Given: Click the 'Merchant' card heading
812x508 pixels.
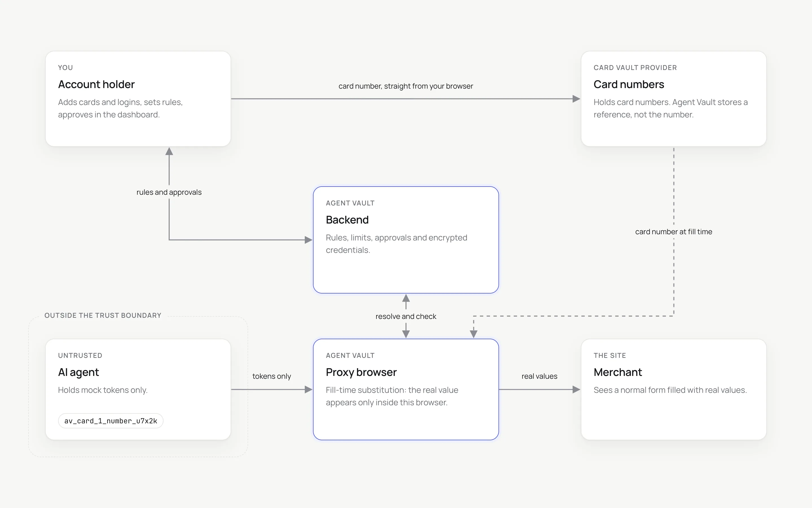Looking at the screenshot, I should tap(618, 372).
